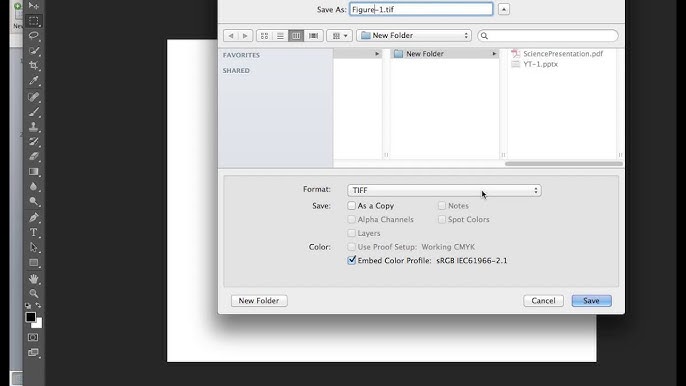
Task: Switch to column view
Action: tap(296, 35)
